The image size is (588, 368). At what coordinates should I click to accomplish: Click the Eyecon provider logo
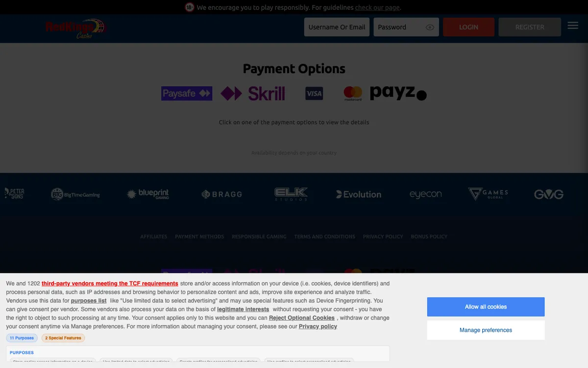pos(426,194)
